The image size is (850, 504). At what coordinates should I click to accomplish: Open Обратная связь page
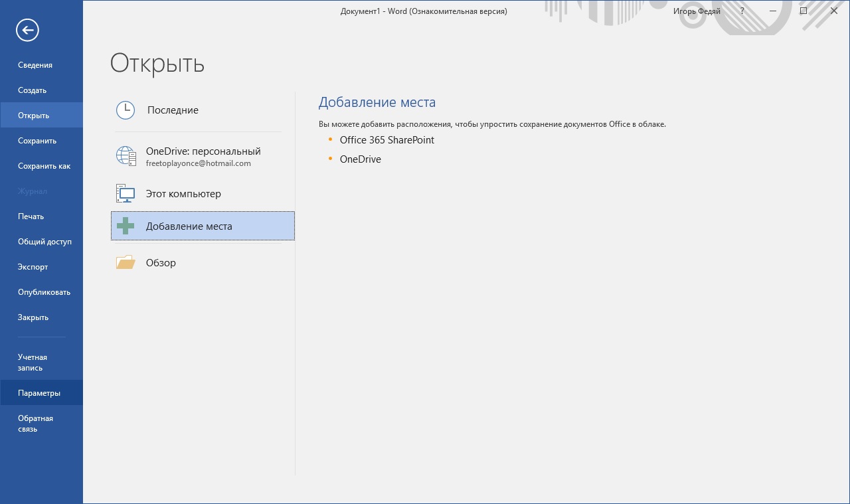(41, 424)
